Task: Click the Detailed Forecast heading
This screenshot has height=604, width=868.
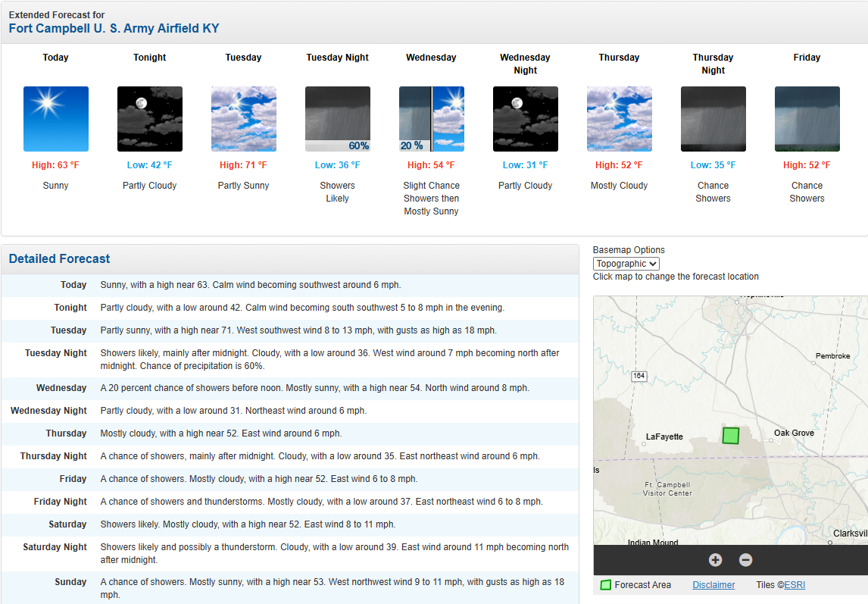Action: pyautogui.click(x=60, y=259)
